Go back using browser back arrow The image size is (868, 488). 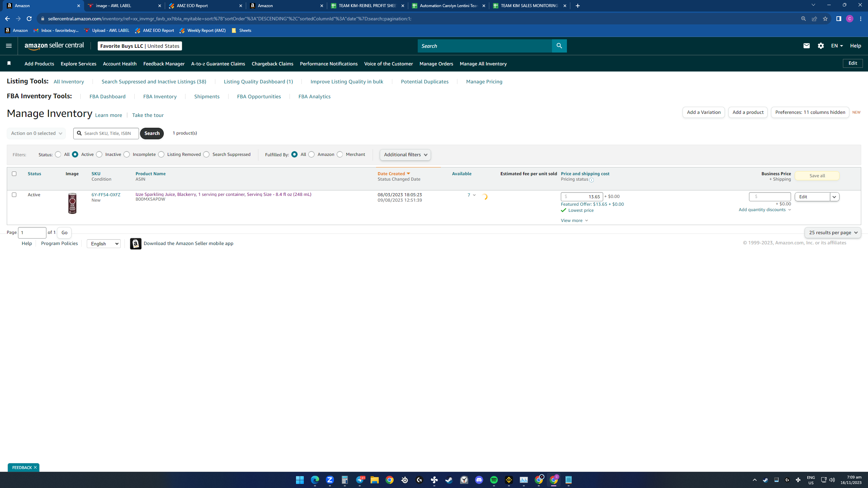[x=7, y=19]
